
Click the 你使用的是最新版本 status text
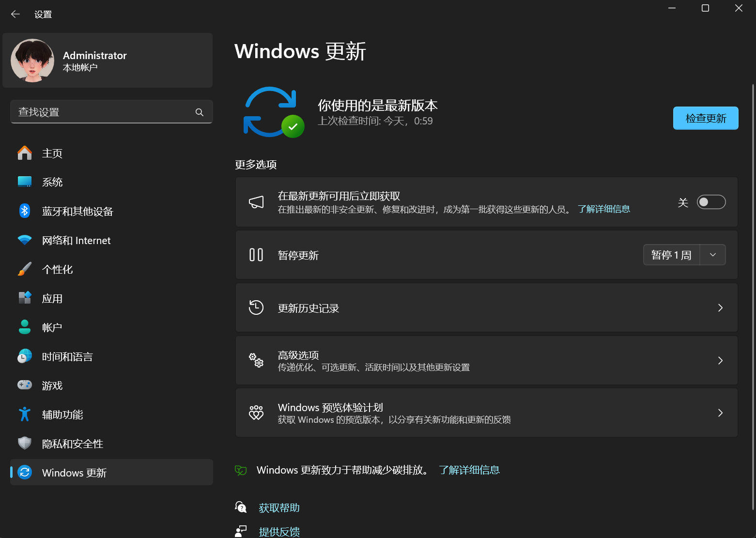point(378,105)
